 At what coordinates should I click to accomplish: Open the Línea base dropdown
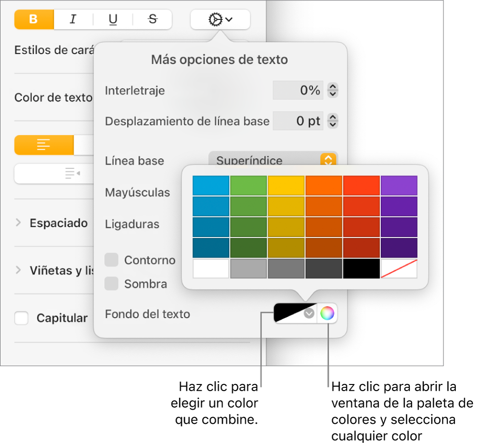click(x=273, y=160)
